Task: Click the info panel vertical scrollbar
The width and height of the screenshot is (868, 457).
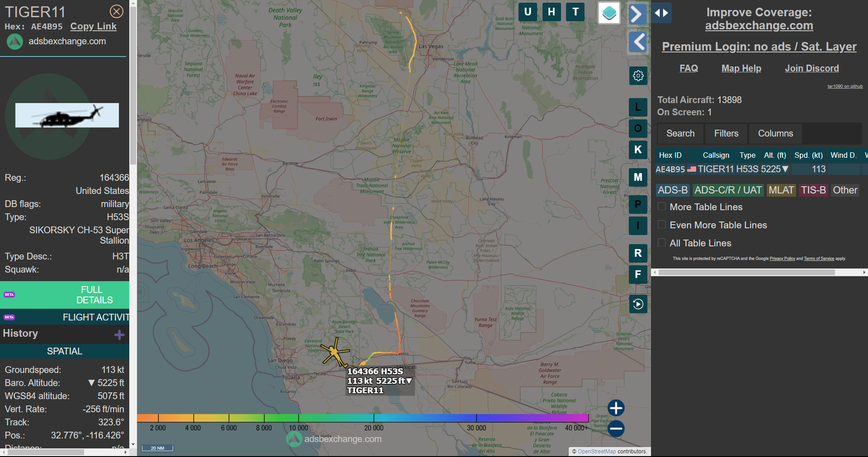Action: coord(133,86)
